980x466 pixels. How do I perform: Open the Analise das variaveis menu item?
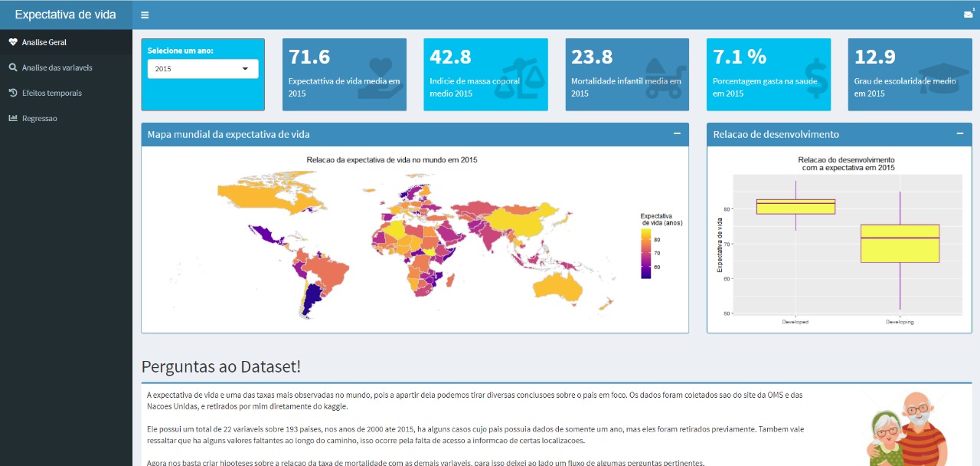click(57, 67)
